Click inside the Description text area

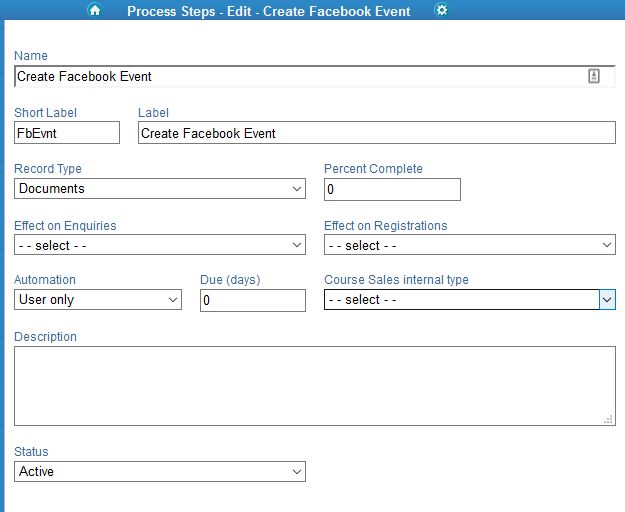(x=315, y=386)
